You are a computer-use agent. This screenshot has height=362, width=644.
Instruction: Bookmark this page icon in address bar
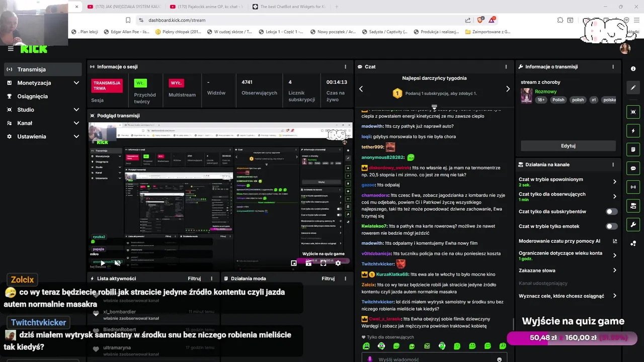pyautogui.click(x=128, y=20)
